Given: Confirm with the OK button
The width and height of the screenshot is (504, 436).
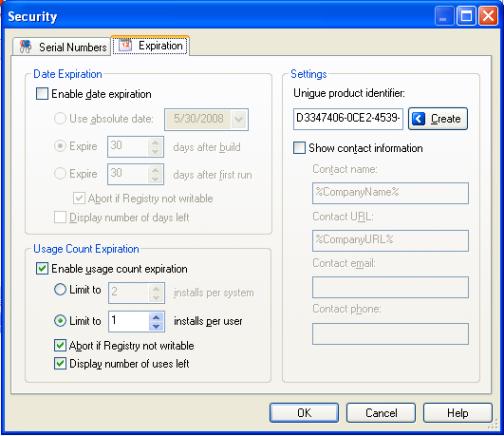Looking at the screenshot, I should coord(304,413).
